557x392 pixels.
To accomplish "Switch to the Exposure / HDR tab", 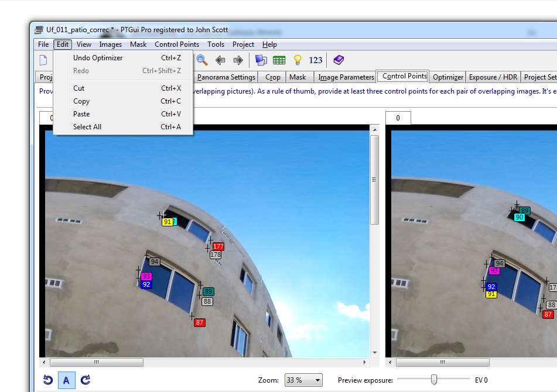I will point(493,77).
